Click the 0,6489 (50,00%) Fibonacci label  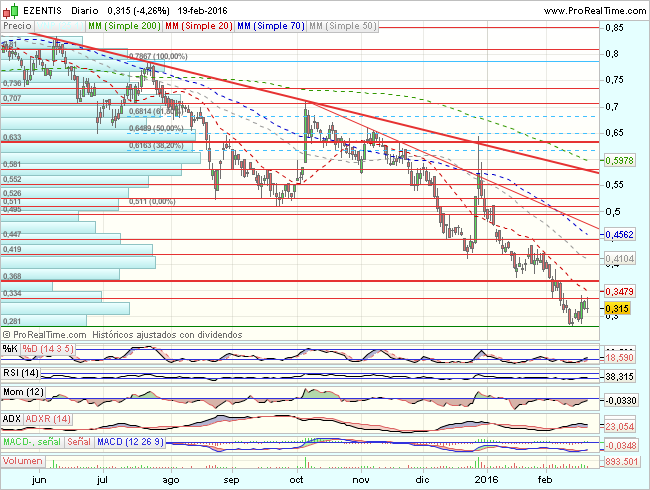(156, 128)
